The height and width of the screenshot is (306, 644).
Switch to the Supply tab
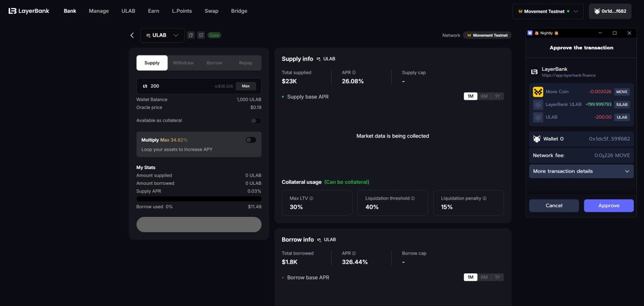click(152, 63)
